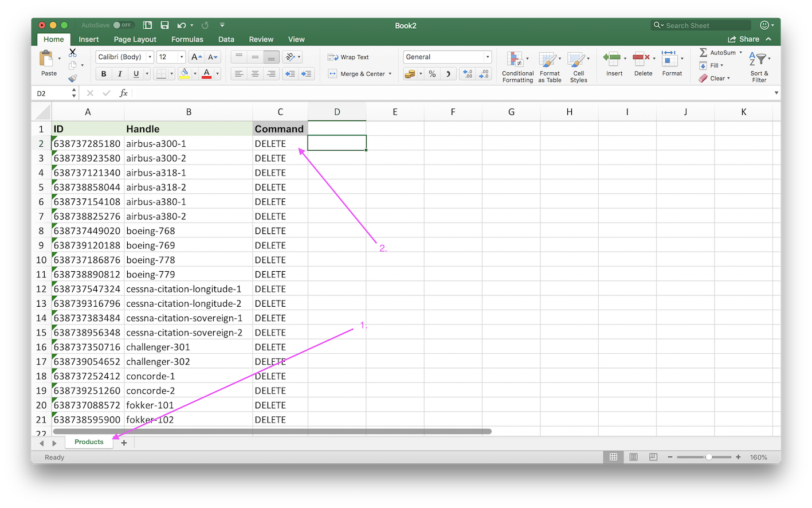Click the Format Painter brush icon

pyautogui.click(x=72, y=78)
